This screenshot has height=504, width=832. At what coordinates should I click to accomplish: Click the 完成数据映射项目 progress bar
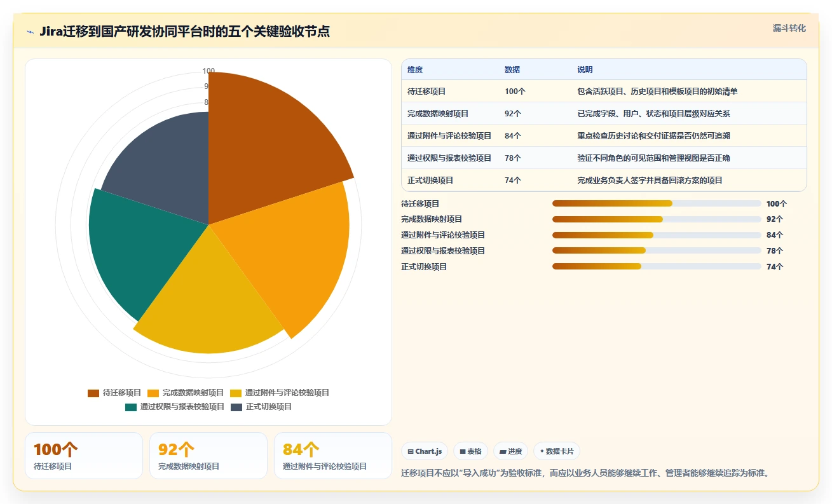657,219
